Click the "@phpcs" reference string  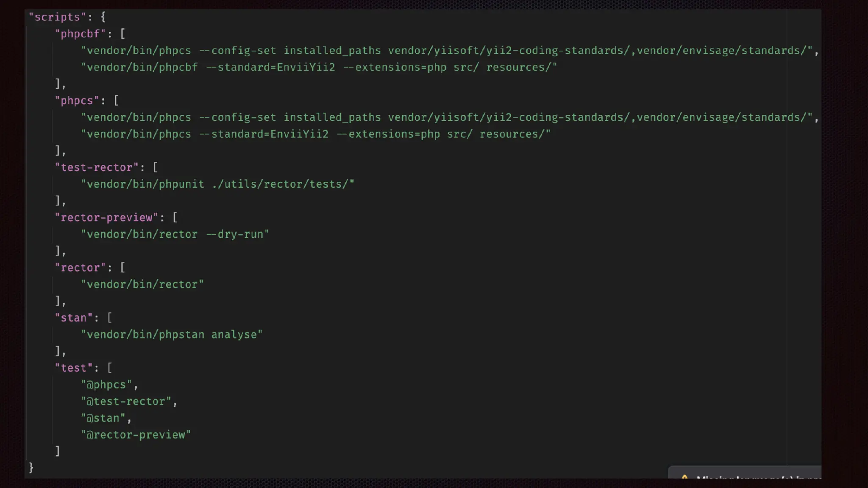click(x=106, y=385)
